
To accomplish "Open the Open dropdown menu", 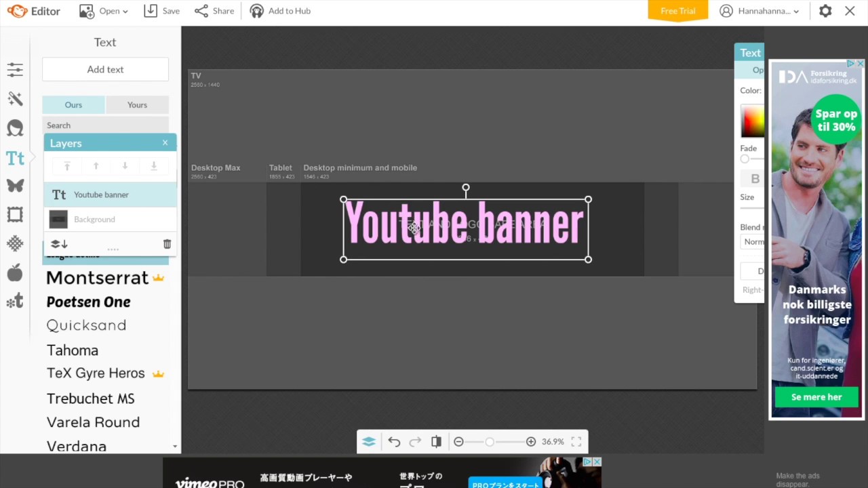I will [x=104, y=11].
